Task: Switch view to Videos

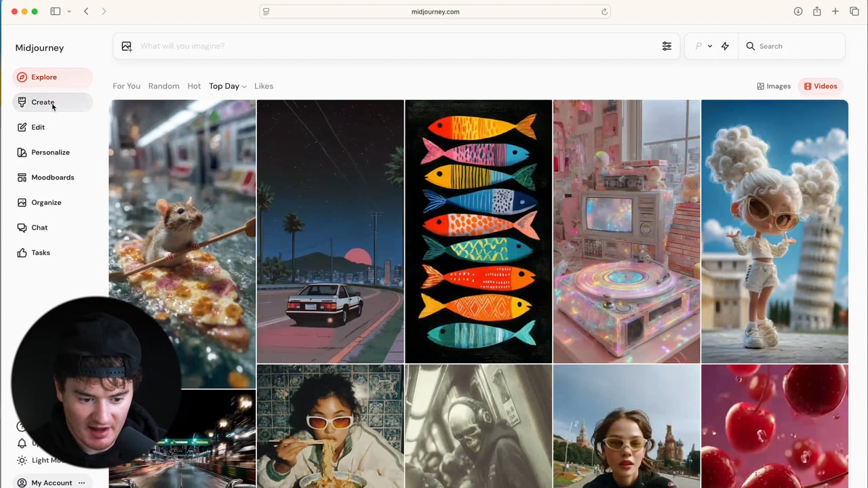Action: pos(821,86)
